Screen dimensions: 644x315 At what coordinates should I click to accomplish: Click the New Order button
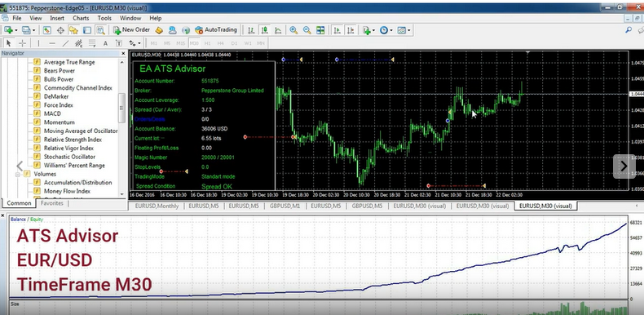click(132, 30)
